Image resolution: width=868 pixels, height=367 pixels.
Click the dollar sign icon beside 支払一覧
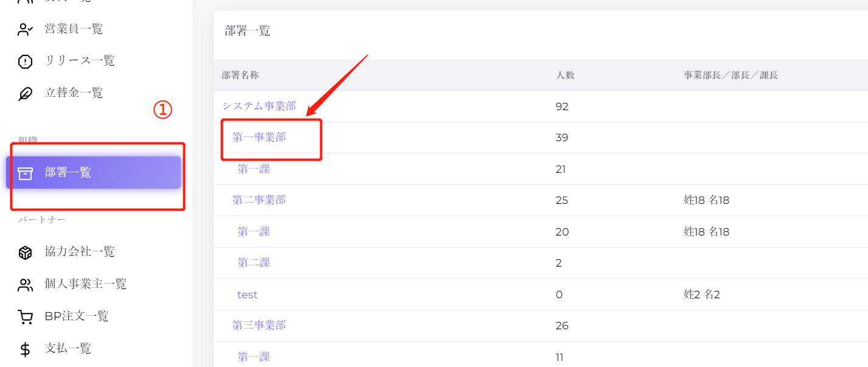pyautogui.click(x=25, y=349)
